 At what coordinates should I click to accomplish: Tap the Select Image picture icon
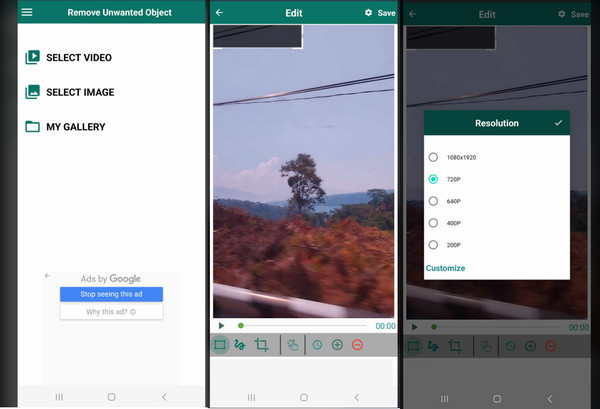coord(33,92)
